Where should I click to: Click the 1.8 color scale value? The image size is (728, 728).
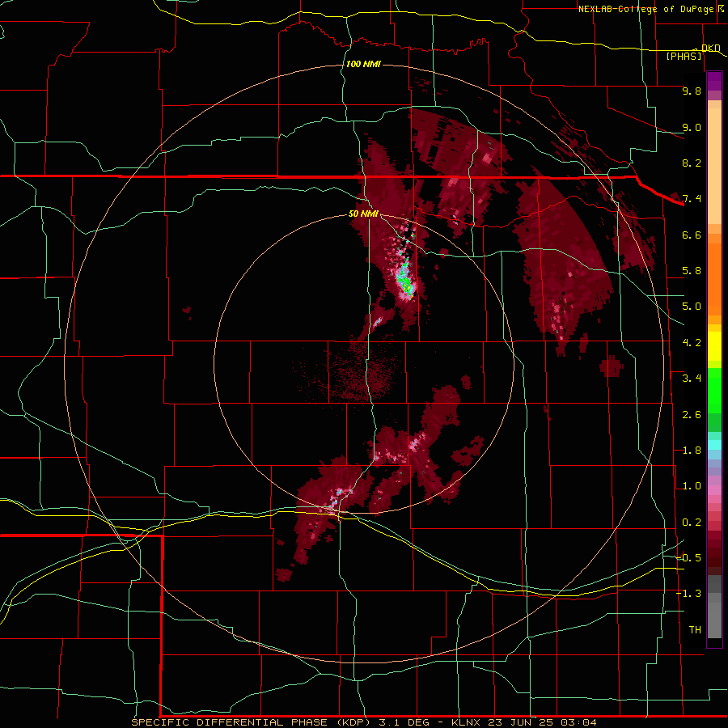(x=692, y=451)
